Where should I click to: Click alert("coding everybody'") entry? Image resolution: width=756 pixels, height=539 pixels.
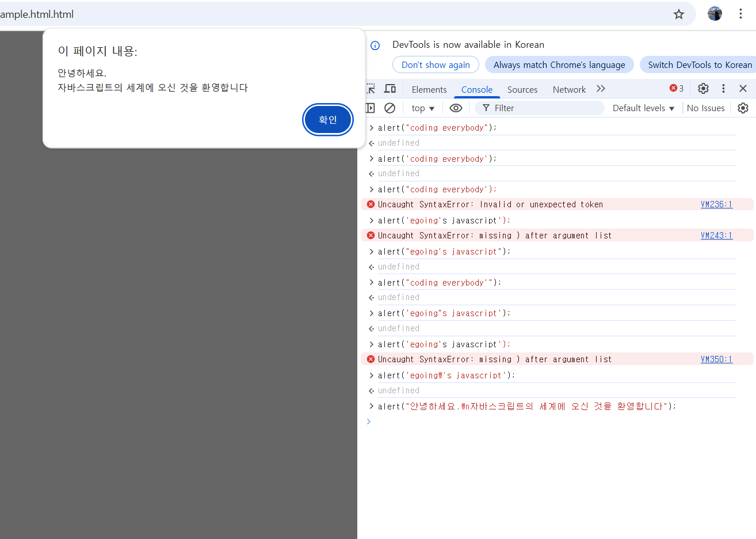coord(440,283)
